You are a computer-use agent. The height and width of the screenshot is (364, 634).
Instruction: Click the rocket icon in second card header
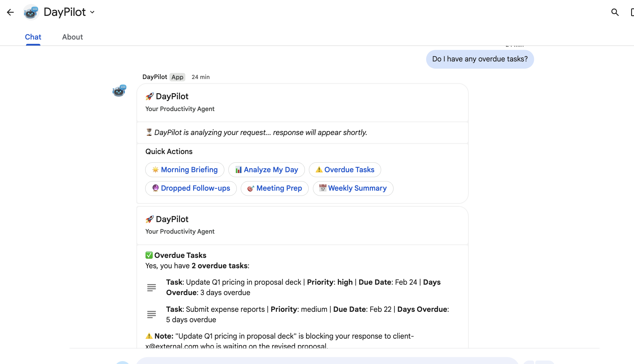pos(150,219)
